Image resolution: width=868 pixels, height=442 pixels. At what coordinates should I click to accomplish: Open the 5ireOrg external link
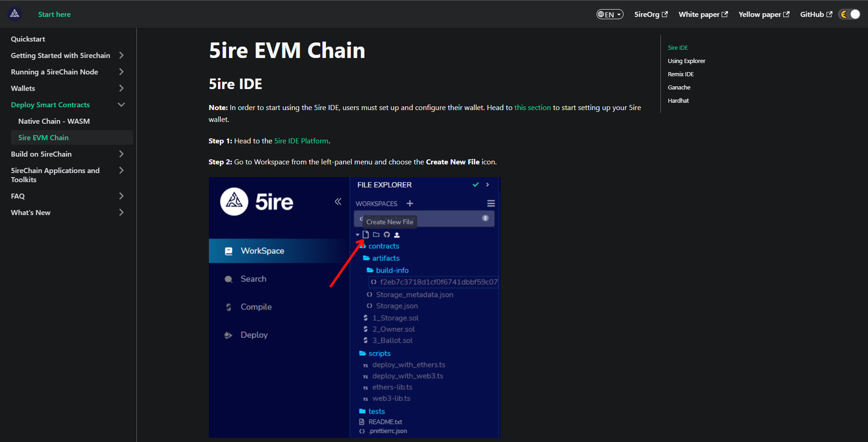[650, 15]
